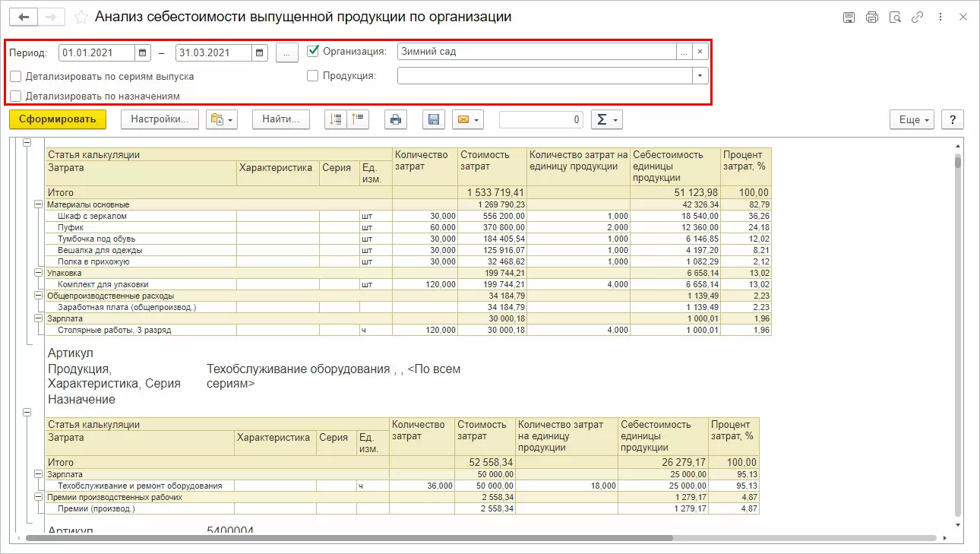This screenshot has height=554, width=980.
Task: Open print preview in title bar
Action: (895, 17)
